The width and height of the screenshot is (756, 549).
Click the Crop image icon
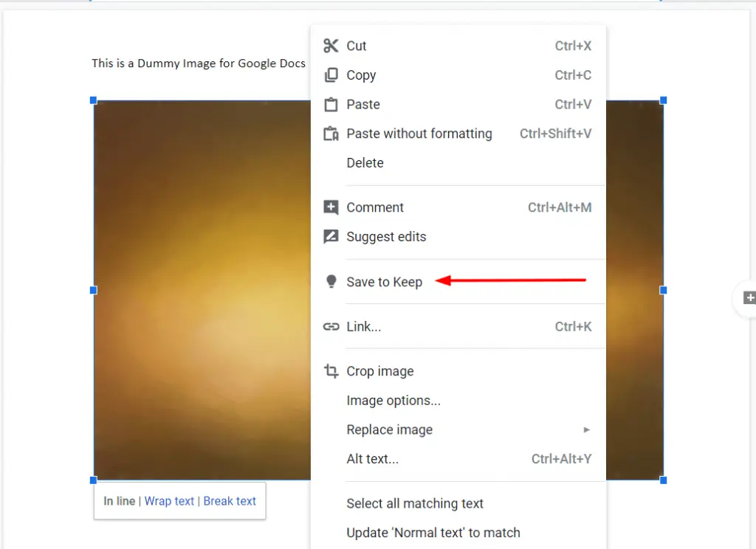coord(331,371)
